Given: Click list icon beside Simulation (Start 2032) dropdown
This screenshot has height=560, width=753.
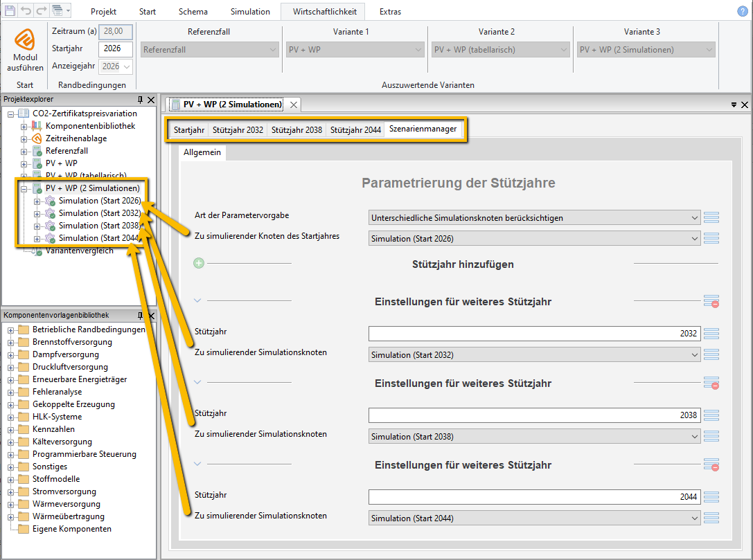Looking at the screenshot, I should [x=711, y=354].
